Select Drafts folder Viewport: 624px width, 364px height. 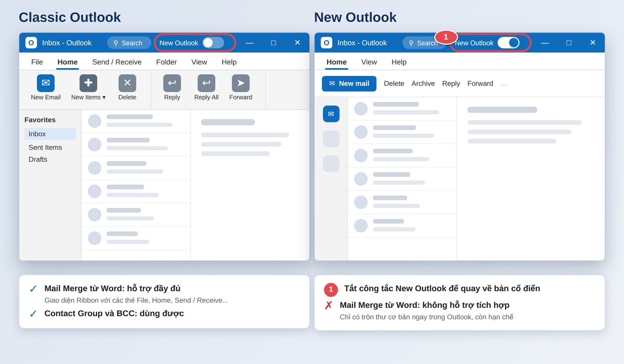pyautogui.click(x=38, y=160)
